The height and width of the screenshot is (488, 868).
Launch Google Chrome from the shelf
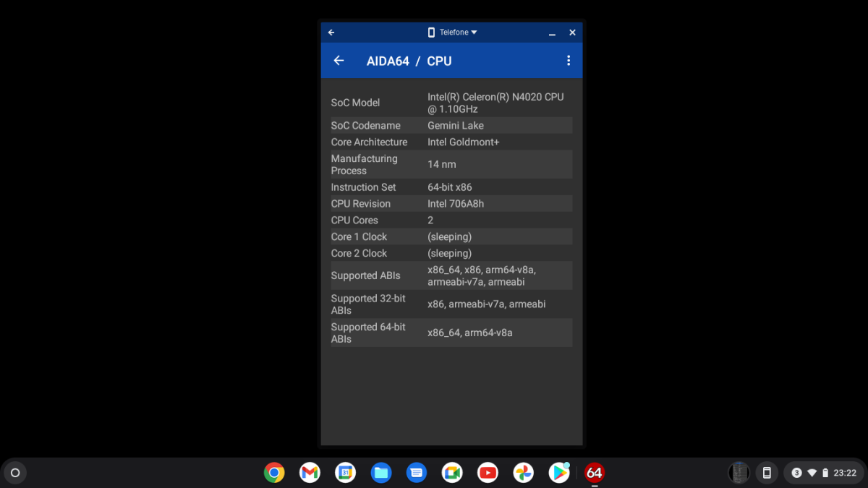coord(274,473)
